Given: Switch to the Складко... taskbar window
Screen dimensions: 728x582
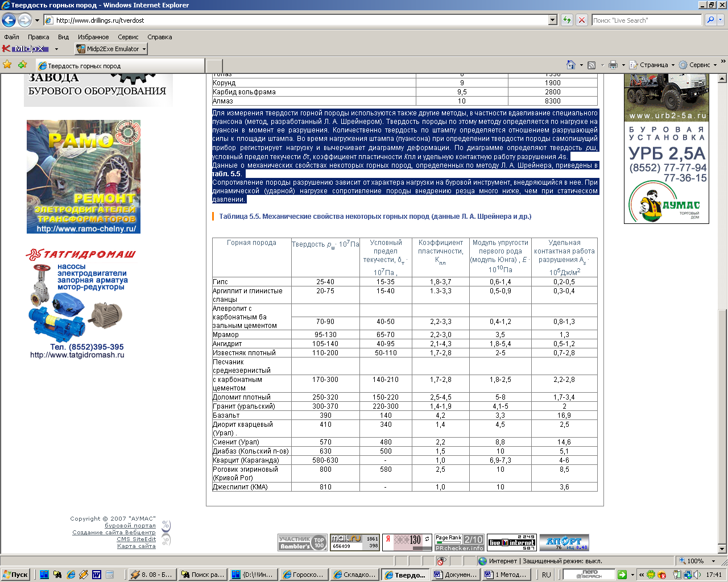Looking at the screenshot, I should 354,575.
